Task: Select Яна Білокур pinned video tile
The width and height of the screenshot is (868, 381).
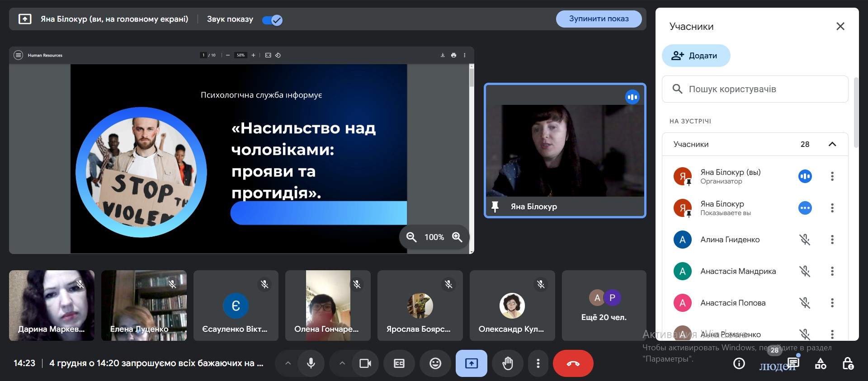Action: (565, 151)
